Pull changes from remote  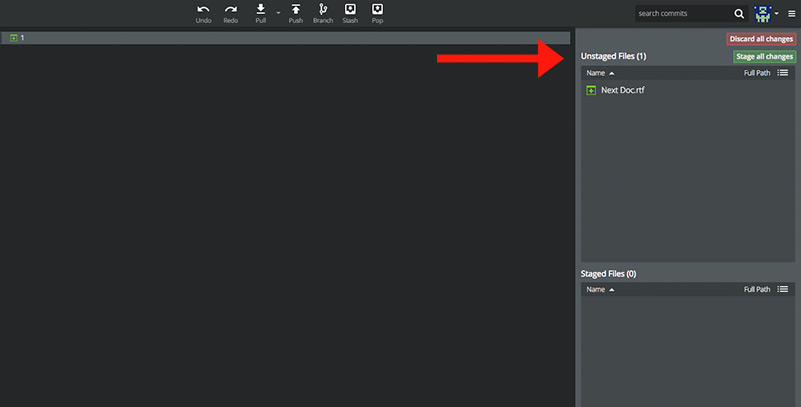click(x=261, y=14)
